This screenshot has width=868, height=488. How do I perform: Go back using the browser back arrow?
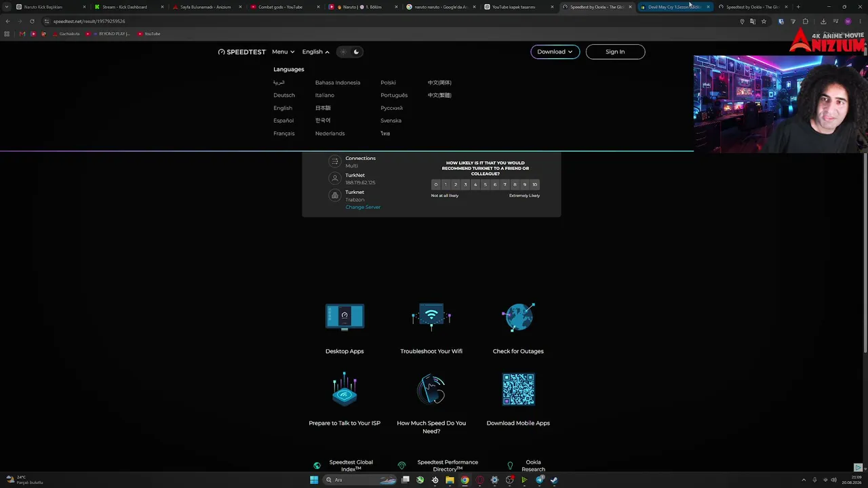pyautogui.click(x=7, y=21)
